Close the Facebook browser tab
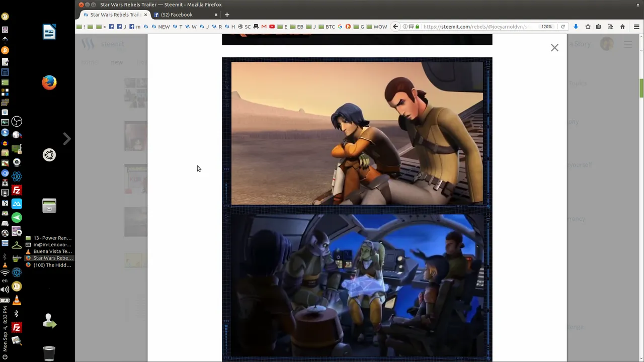644x362 pixels. point(216,15)
